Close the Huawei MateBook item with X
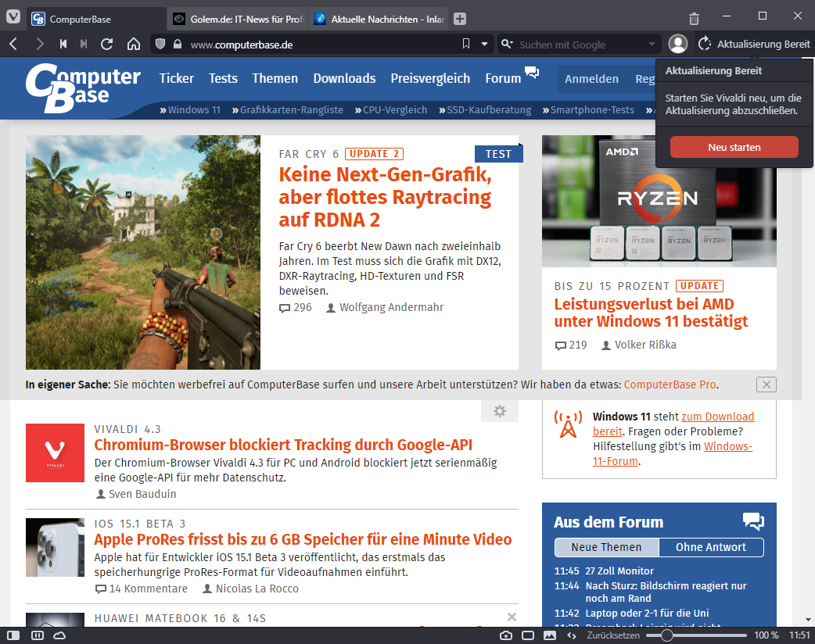This screenshot has width=815, height=644. coord(512,617)
